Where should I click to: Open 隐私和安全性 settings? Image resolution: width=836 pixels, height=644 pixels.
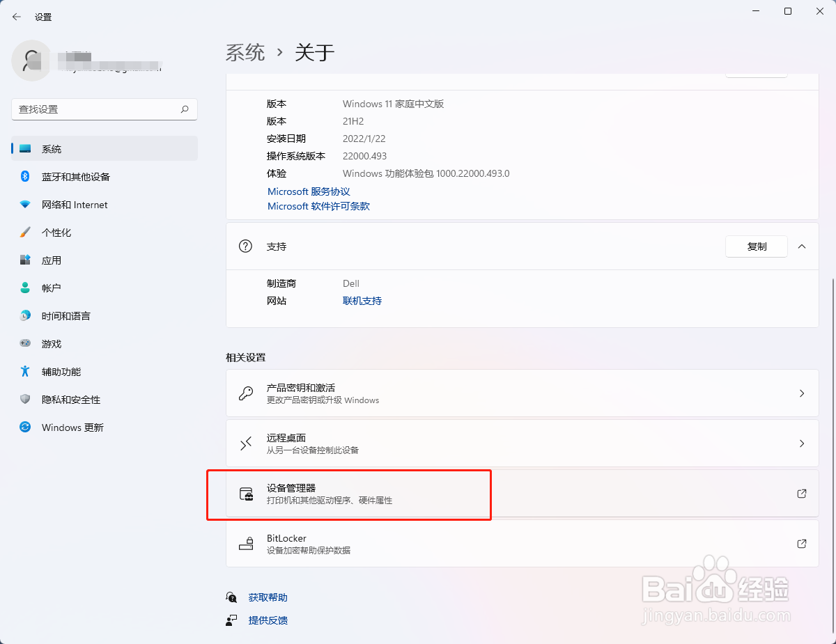tap(104, 400)
